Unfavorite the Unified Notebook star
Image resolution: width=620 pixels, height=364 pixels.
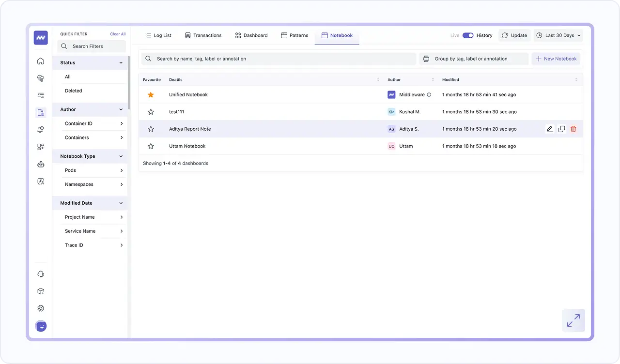151,95
